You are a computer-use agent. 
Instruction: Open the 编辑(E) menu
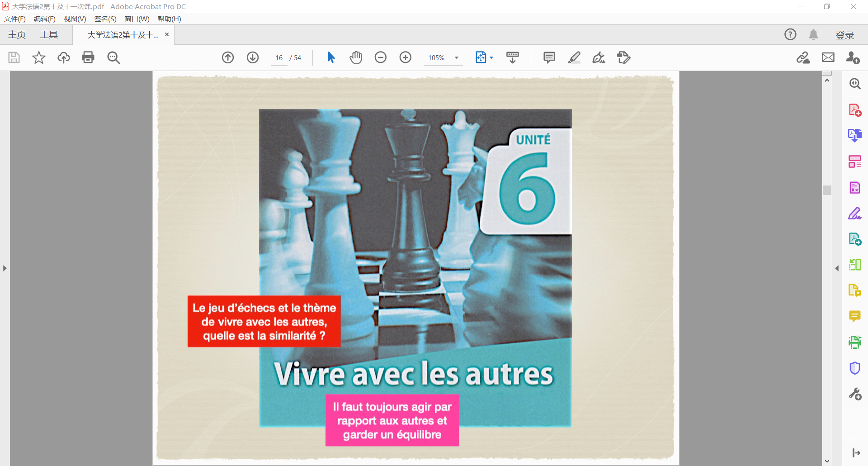(45, 19)
